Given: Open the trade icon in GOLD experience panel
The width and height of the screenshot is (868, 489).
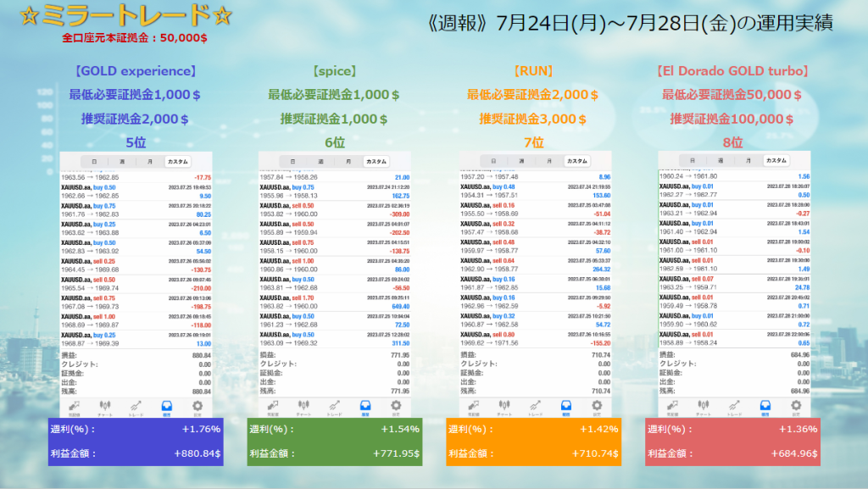Looking at the screenshot, I should click(x=136, y=407).
